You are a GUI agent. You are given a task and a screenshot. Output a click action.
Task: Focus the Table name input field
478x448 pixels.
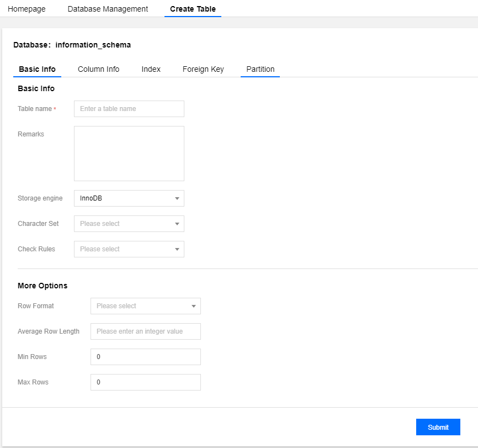pyautogui.click(x=129, y=109)
